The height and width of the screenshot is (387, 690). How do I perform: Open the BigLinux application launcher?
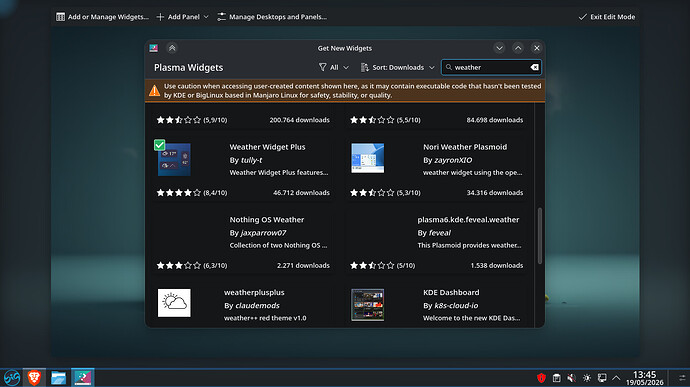pos(11,377)
